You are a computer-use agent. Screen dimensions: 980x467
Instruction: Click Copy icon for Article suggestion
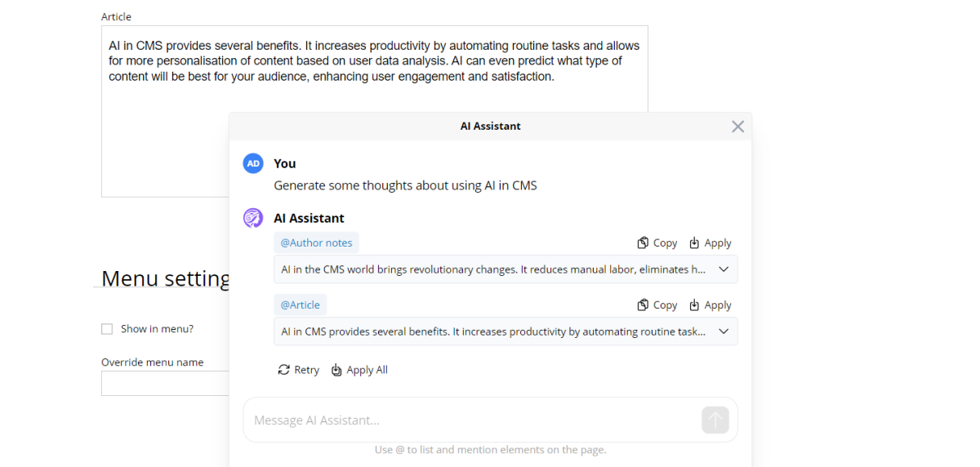tap(644, 305)
